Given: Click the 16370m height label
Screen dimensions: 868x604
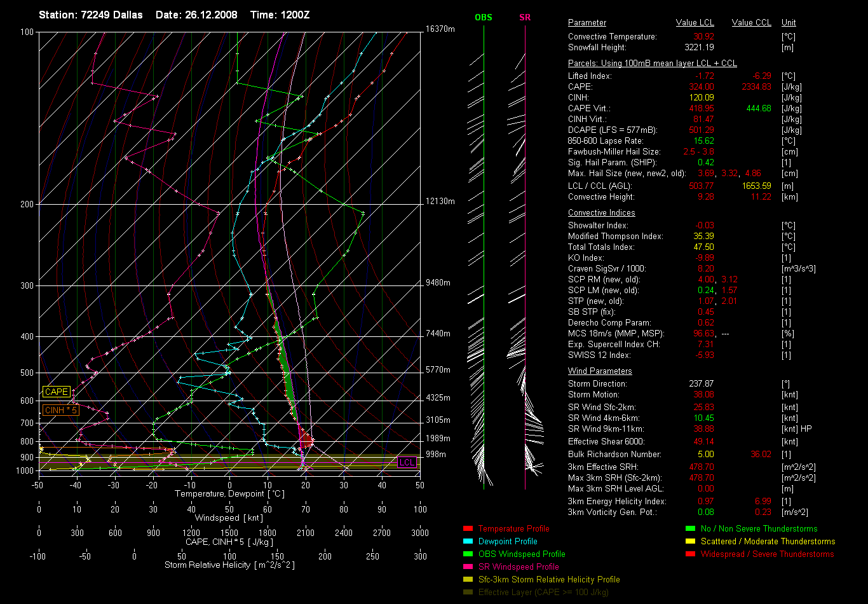Looking at the screenshot, I should click(441, 29).
